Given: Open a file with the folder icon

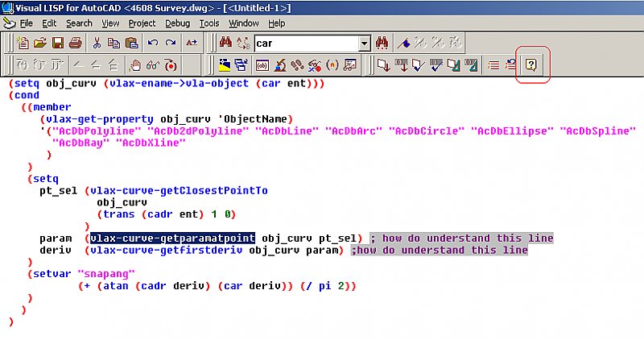Looking at the screenshot, I should 39,43.
